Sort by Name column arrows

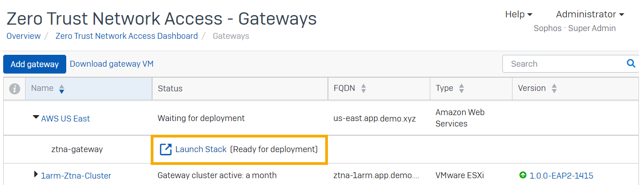coord(62,89)
